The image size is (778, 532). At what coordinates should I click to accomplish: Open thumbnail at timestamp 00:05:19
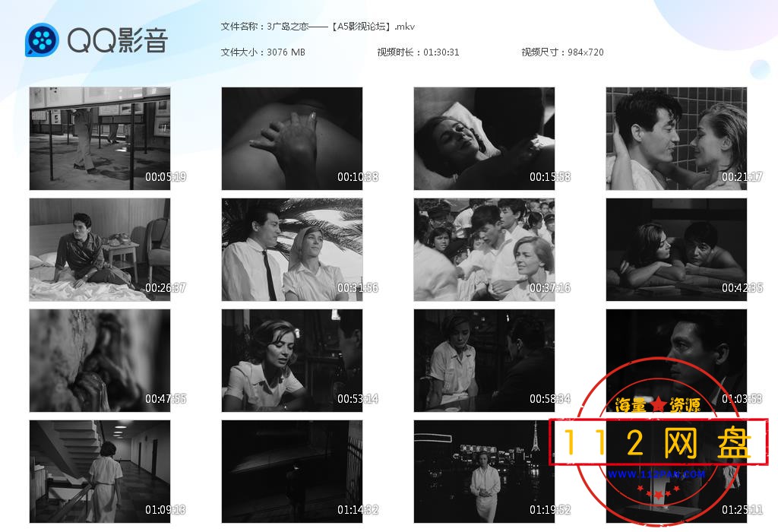[x=100, y=138]
